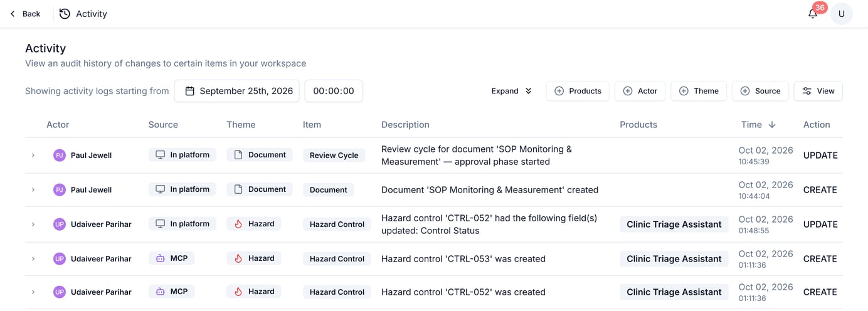Click the Document item tag in second row
Screen dimensions: 868x311
pyautogui.click(x=329, y=189)
